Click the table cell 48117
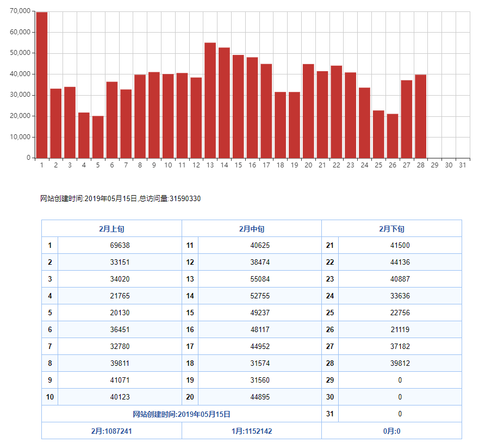504x443 pixels. coord(260,329)
